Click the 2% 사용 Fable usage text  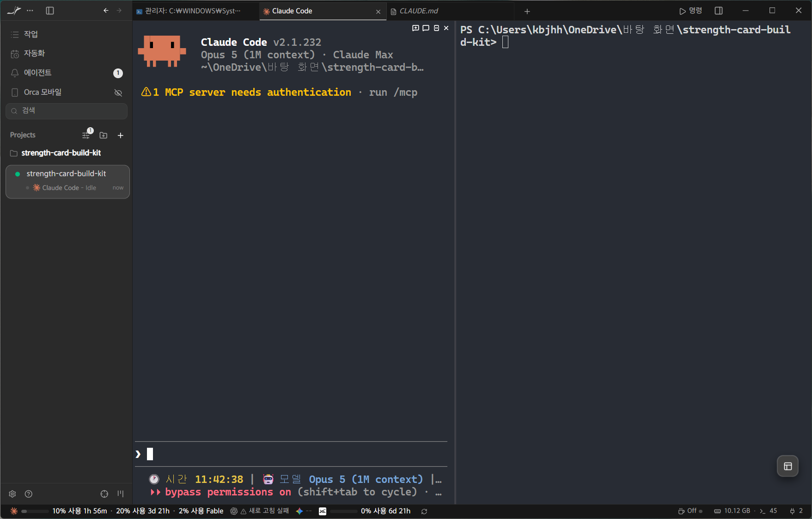tap(201, 511)
